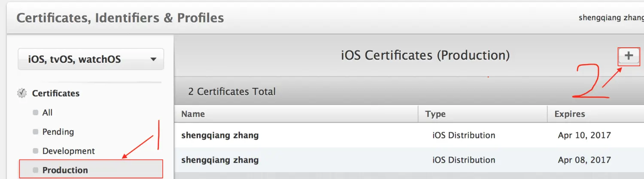Select Pending certificates in sidebar

(58, 132)
